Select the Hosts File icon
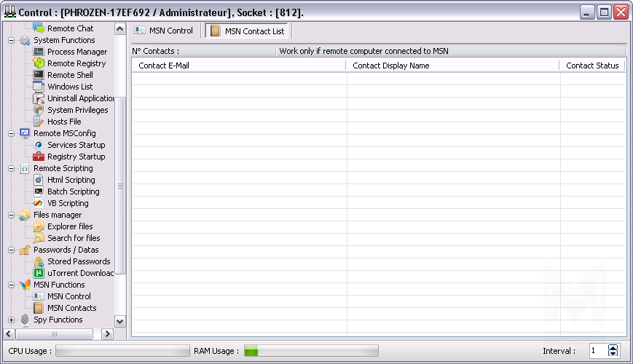Image resolution: width=633 pixels, height=364 pixels. click(39, 122)
